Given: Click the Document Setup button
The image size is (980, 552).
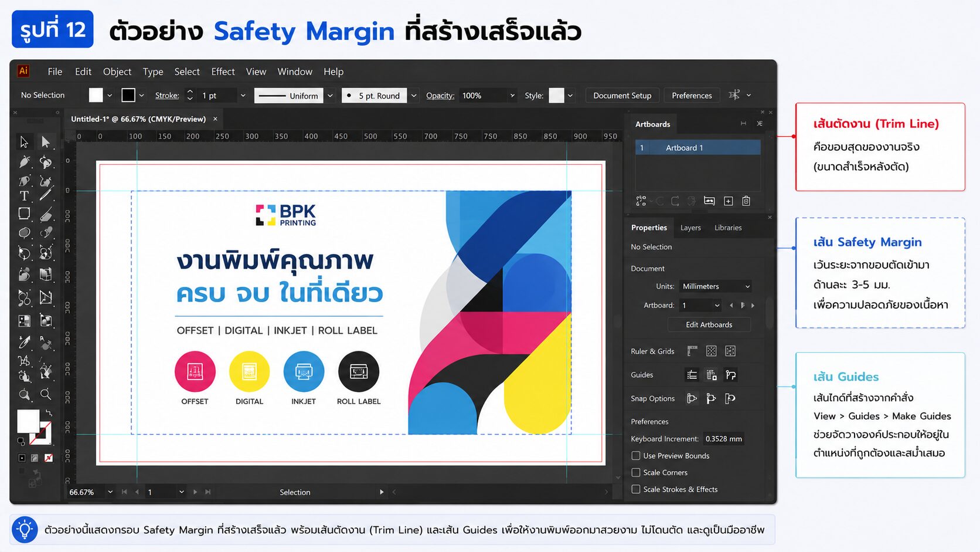Looking at the screenshot, I should (x=622, y=96).
